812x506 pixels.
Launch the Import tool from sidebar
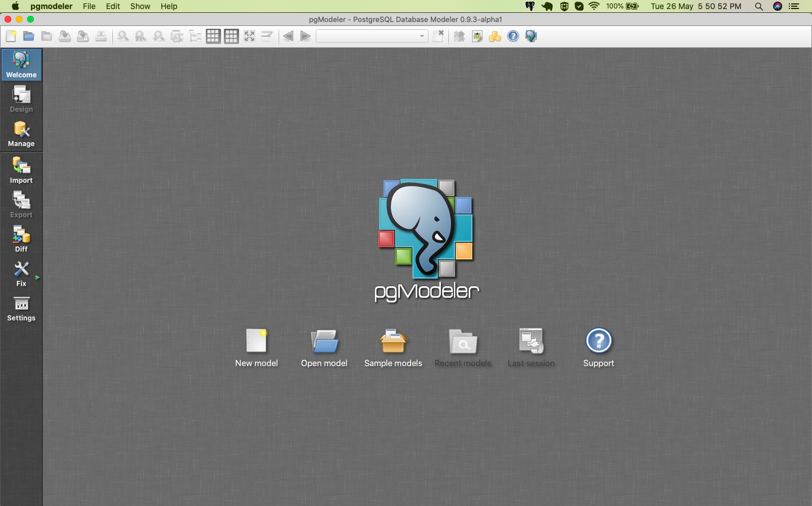click(21, 170)
